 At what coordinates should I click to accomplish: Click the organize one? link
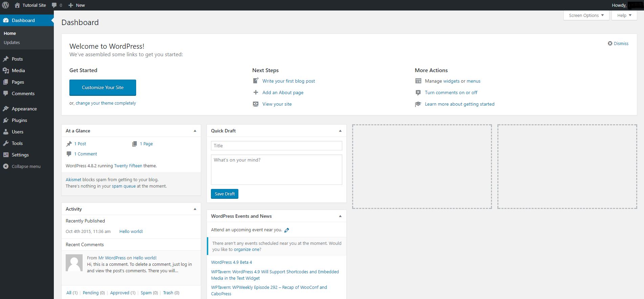248,250
